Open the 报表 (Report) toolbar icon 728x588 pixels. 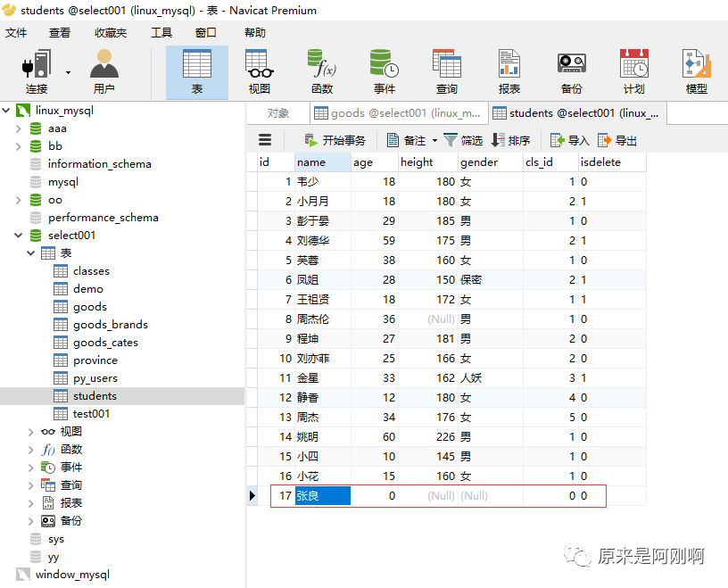pyautogui.click(x=509, y=72)
